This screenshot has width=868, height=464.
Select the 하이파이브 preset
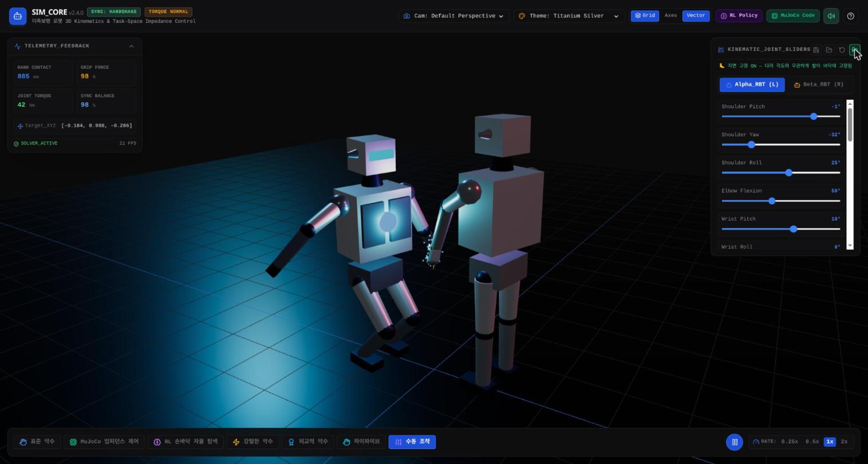tap(361, 442)
